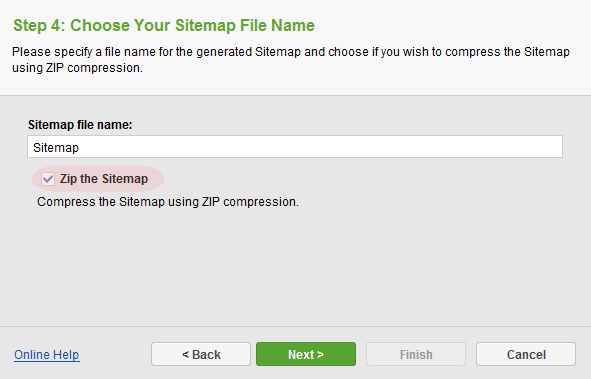
Task: Click the Sitemap file name input field
Action: click(x=295, y=147)
